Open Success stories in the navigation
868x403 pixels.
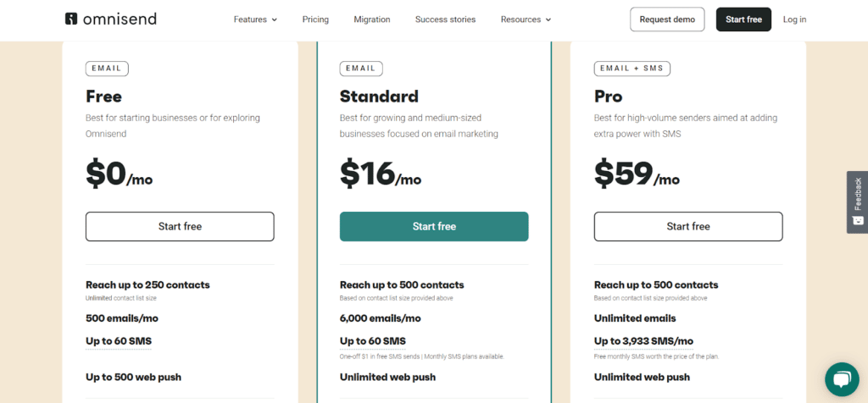445,19
